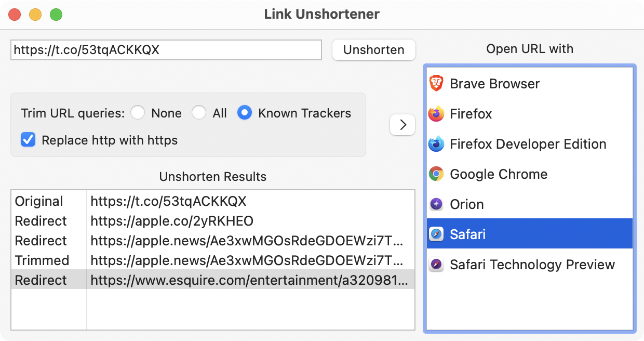Click the Brave Browser lion icon
Image resolution: width=644 pixels, height=341 pixels.
(436, 84)
